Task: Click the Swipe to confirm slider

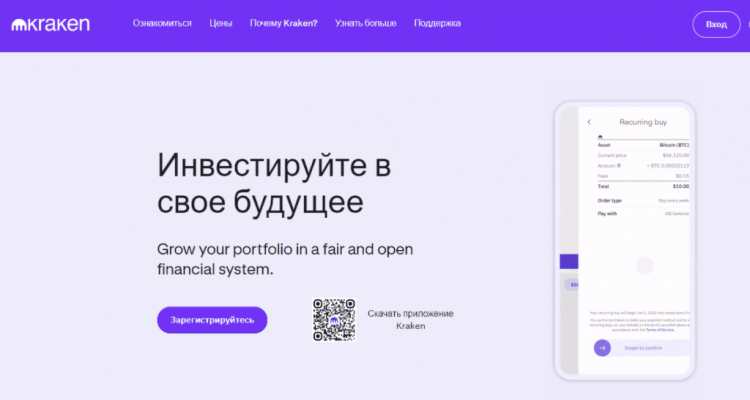Action: (641, 348)
